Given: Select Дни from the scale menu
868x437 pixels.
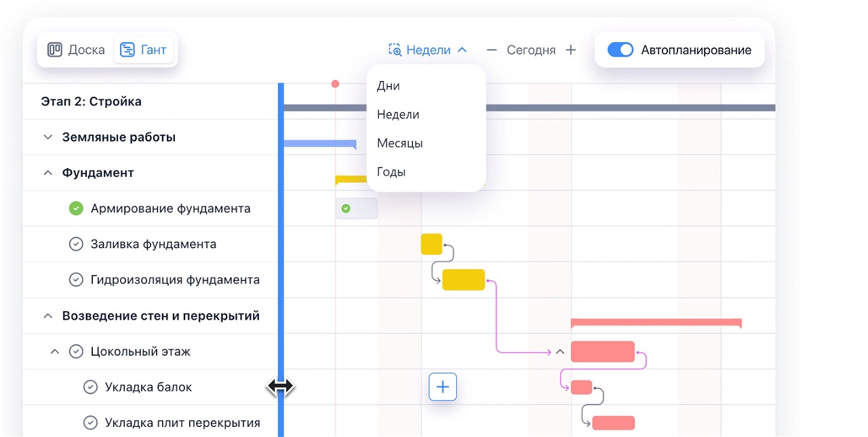Looking at the screenshot, I should tap(389, 86).
